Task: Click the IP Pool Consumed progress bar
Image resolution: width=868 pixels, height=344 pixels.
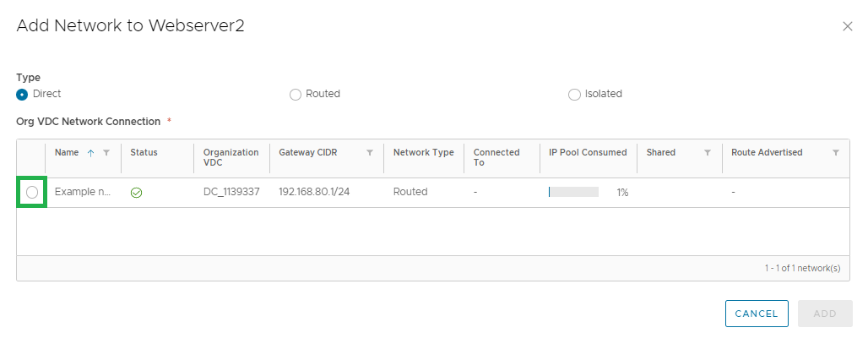Action: click(x=573, y=192)
